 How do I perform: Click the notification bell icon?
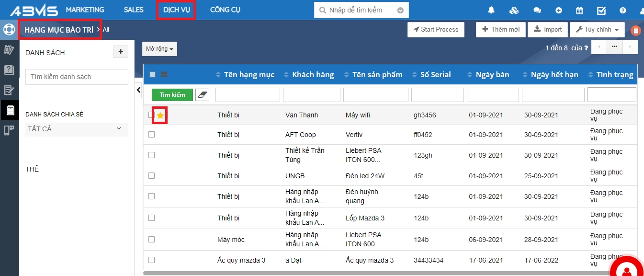pyautogui.click(x=491, y=10)
